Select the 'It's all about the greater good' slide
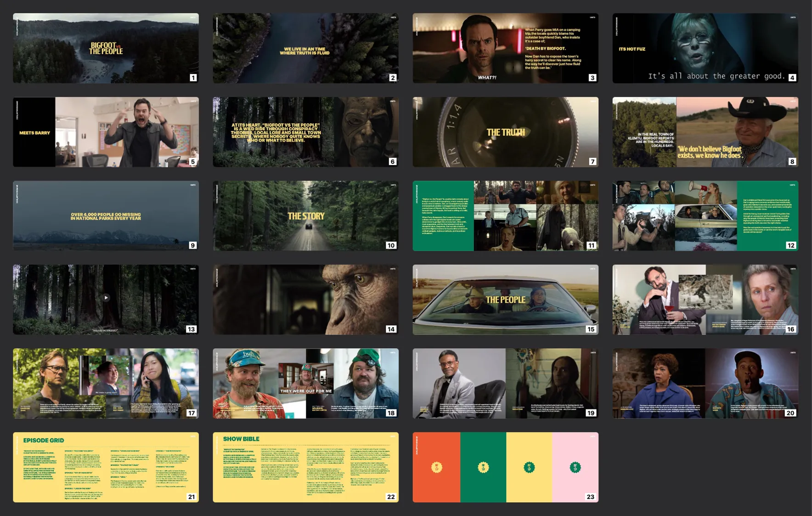812x516 pixels. (705, 48)
